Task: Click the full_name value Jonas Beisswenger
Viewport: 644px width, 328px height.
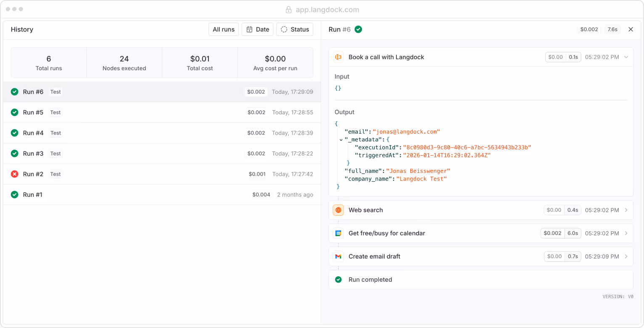Action: point(418,171)
